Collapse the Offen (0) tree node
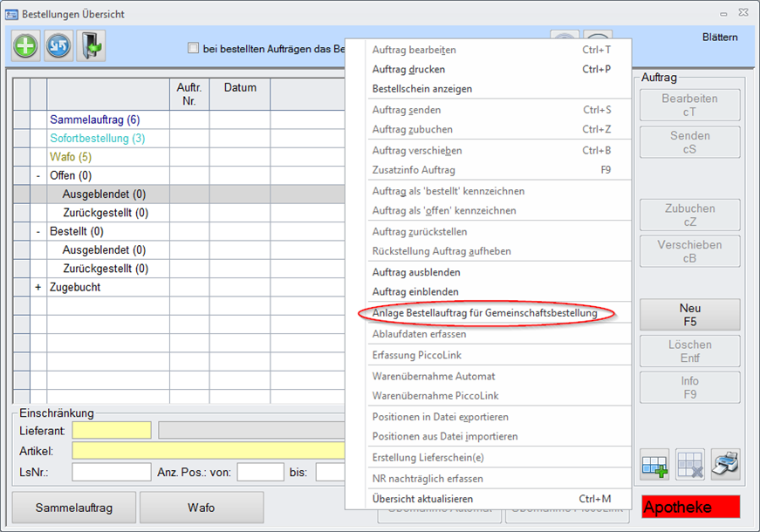The height and width of the screenshot is (532, 760). pyautogui.click(x=38, y=176)
